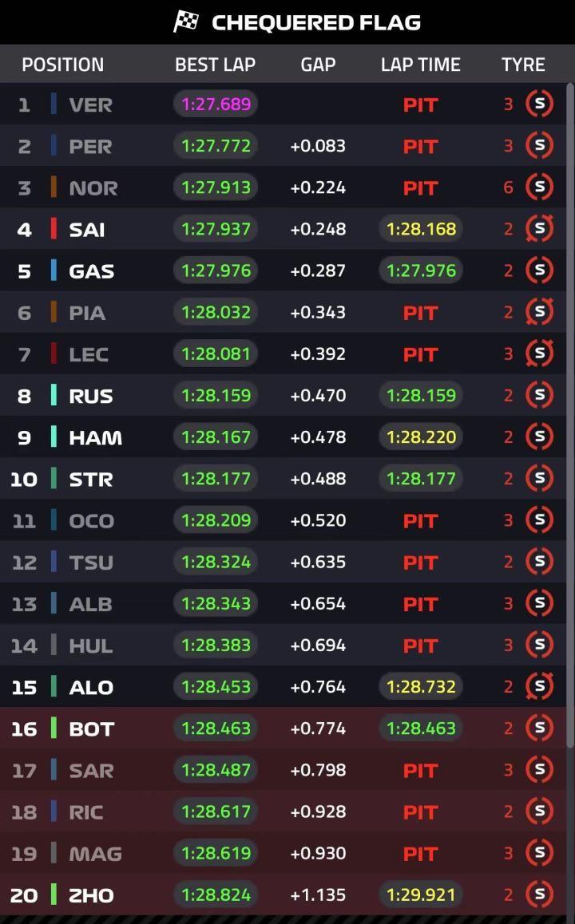Click Sainz's soft tyre icon
This screenshot has height=924, width=575.
539,229
